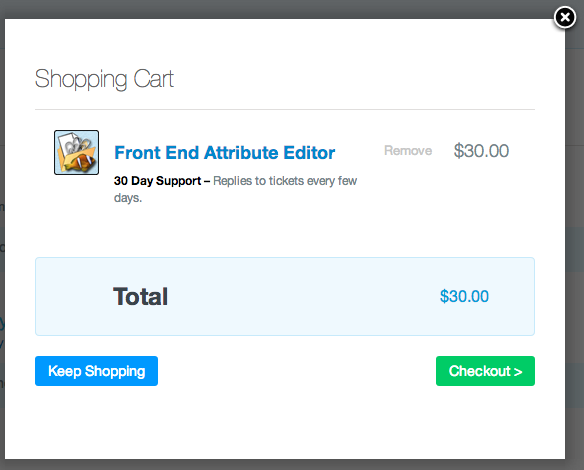Close the Shopping Cart popup
The image size is (584, 470).
(x=565, y=17)
